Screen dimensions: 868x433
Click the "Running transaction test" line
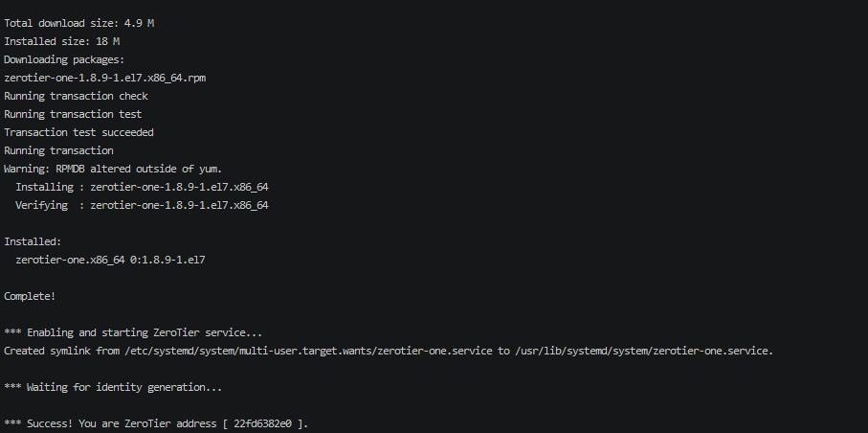(x=73, y=114)
